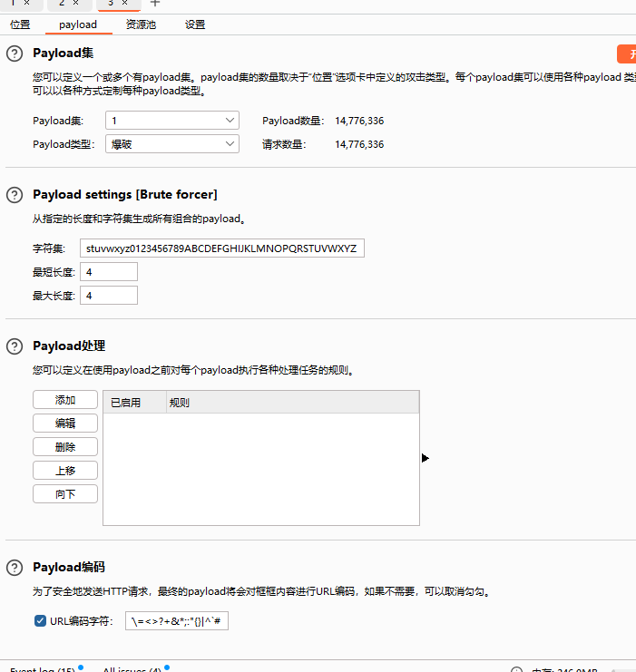Open help icon beside Payload编码
The width and height of the screenshot is (636, 672).
pyautogui.click(x=15, y=568)
